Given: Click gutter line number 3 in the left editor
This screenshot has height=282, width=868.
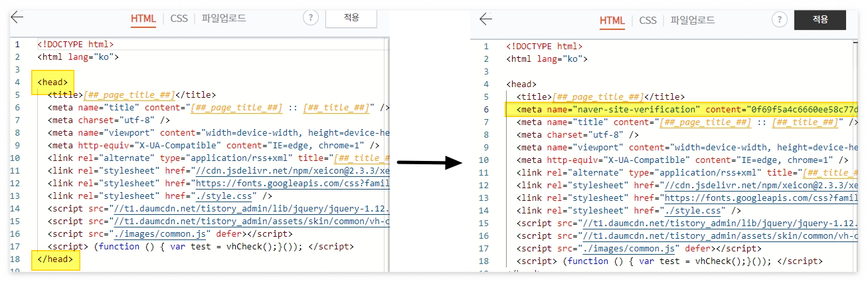Looking at the screenshot, I should tap(17, 70).
